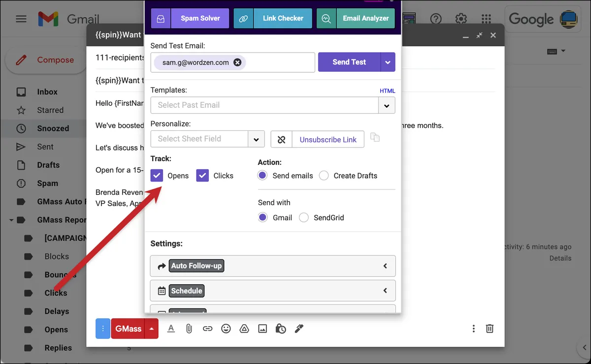
Task: Click the Gmail logo
Action: coord(69,19)
